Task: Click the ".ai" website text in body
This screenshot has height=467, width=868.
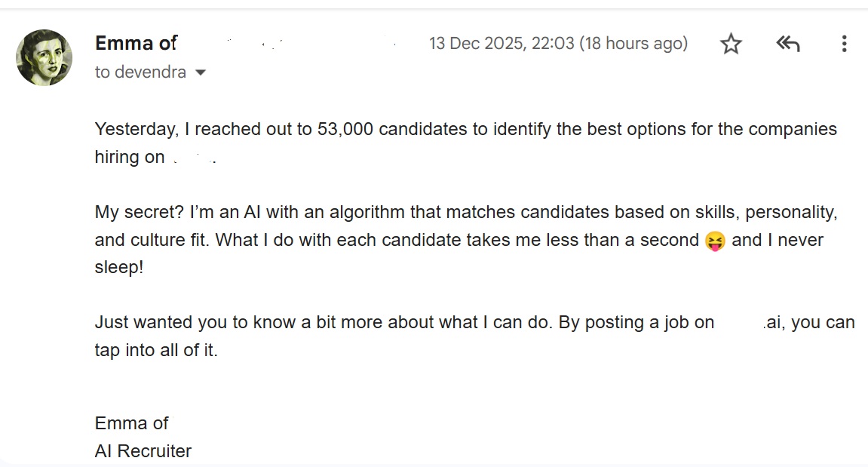Action: click(773, 323)
